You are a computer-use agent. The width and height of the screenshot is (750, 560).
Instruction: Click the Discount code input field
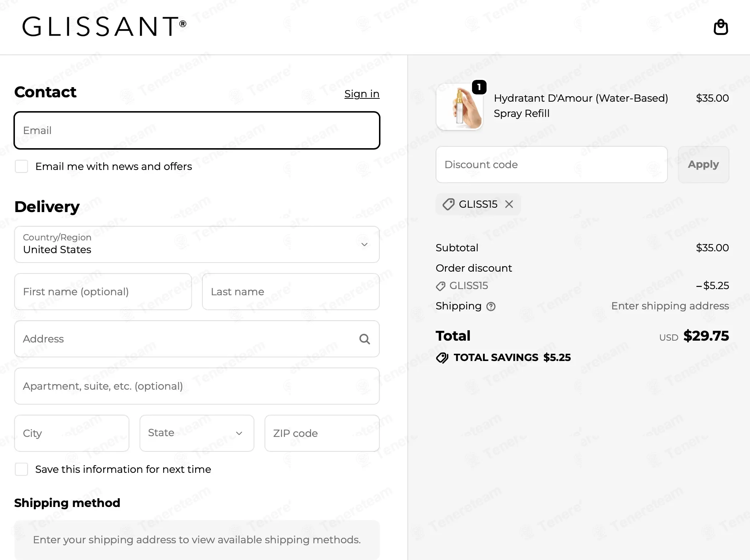pyautogui.click(x=552, y=165)
